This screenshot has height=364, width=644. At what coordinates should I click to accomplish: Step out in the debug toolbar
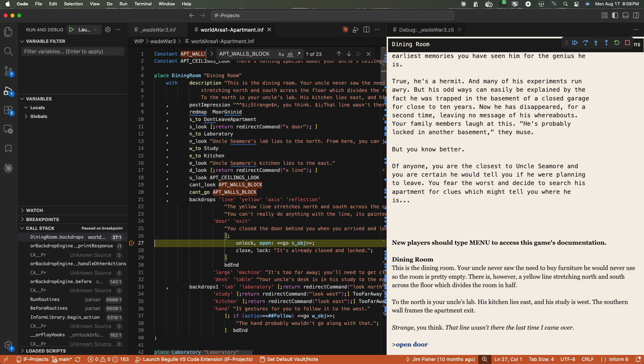[x=606, y=43]
